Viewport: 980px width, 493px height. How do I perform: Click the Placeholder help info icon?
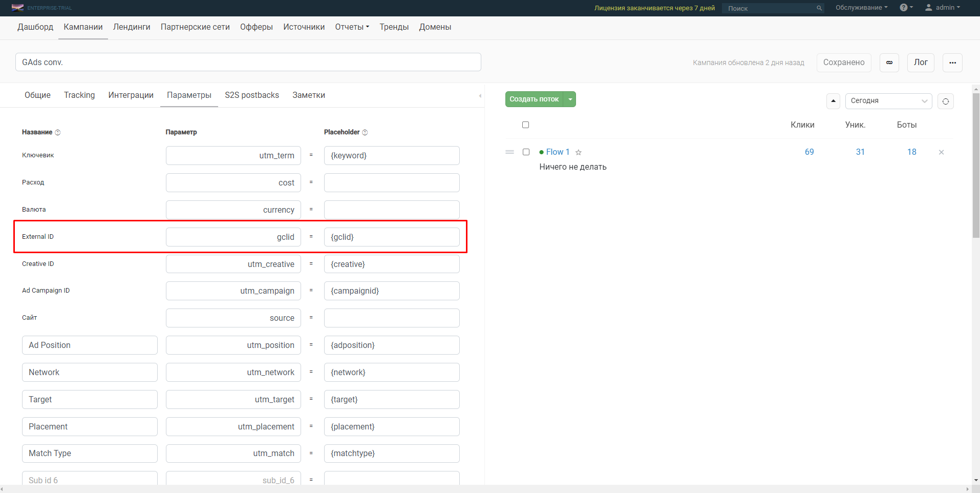pos(365,132)
